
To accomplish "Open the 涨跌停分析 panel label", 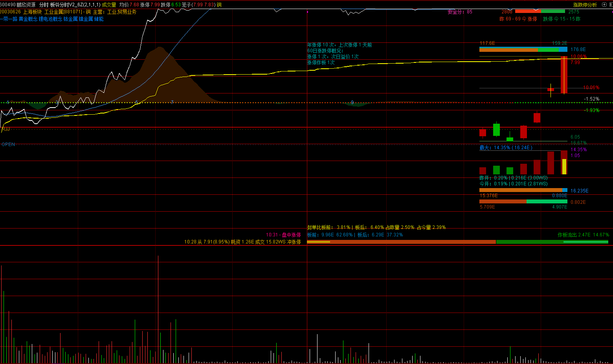I will 585,5.
